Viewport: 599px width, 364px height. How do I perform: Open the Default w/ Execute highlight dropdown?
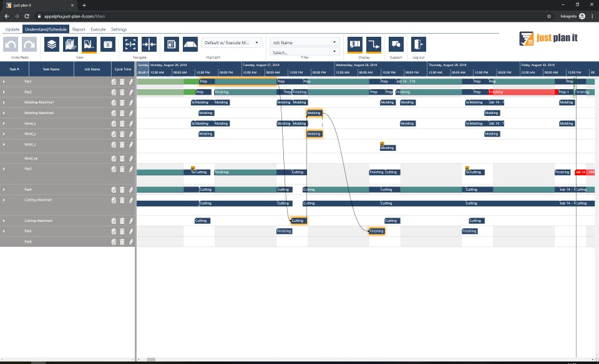tap(231, 43)
